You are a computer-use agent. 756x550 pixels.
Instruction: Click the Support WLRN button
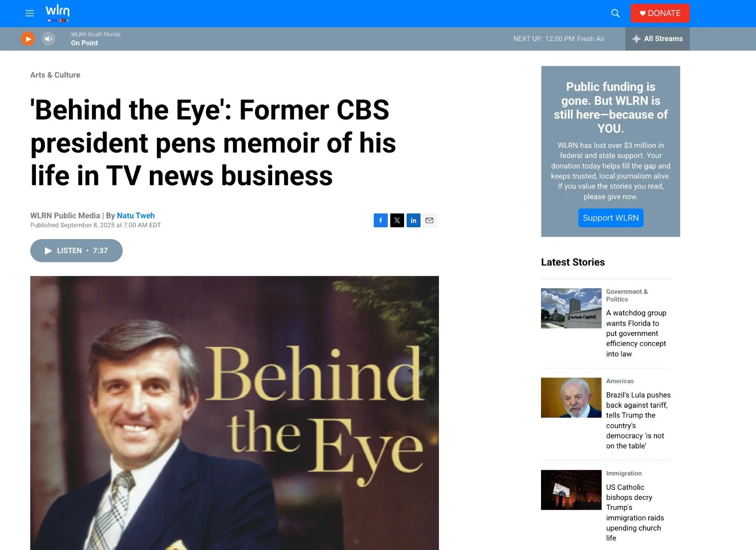[x=610, y=218]
